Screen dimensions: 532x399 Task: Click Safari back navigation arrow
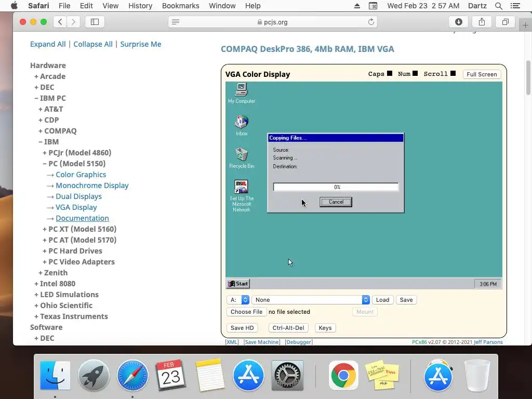click(x=60, y=22)
